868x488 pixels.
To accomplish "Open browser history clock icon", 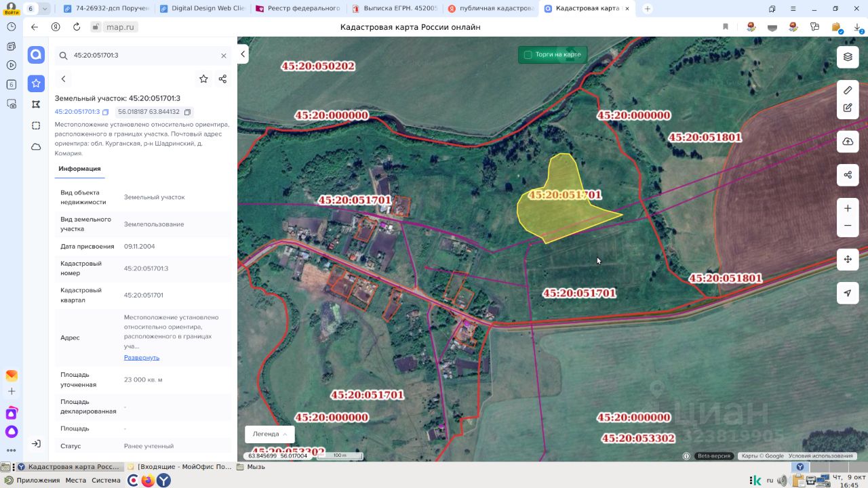I will (x=11, y=26).
